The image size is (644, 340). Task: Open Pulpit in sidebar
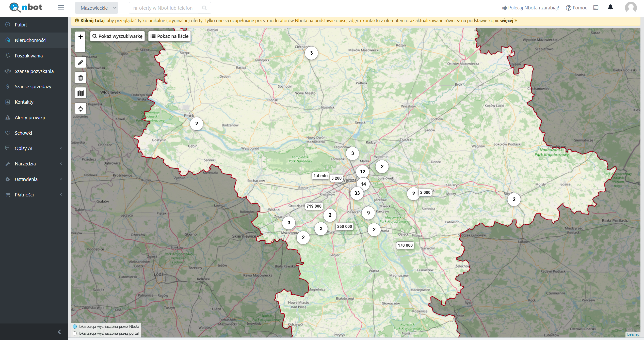coord(34,25)
